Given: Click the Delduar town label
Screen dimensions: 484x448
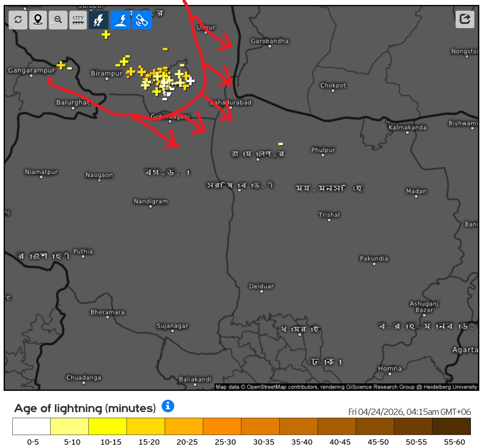Looking at the screenshot, I should [x=261, y=286].
